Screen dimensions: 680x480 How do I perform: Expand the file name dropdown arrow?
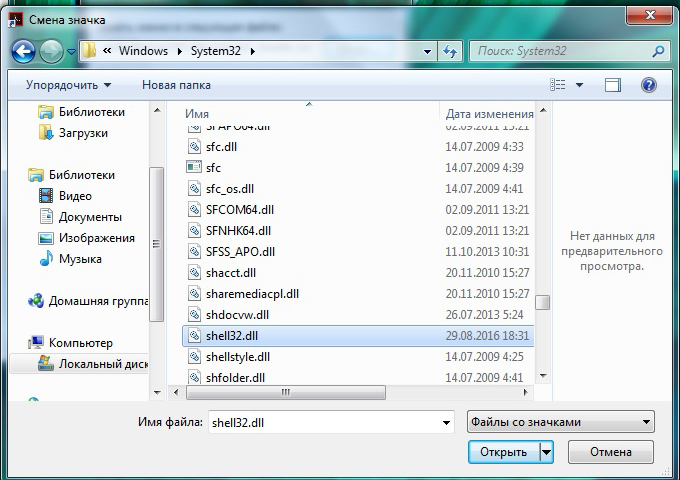coord(445,422)
